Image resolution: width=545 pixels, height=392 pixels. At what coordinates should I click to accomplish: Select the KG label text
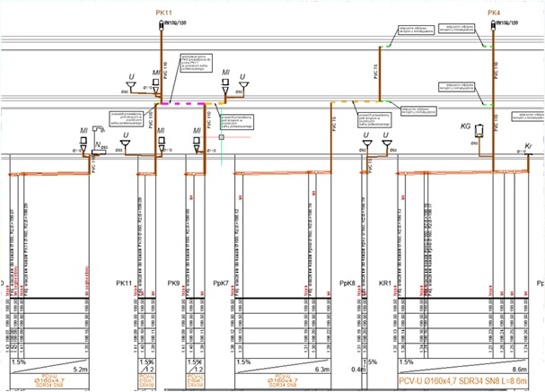click(466, 127)
